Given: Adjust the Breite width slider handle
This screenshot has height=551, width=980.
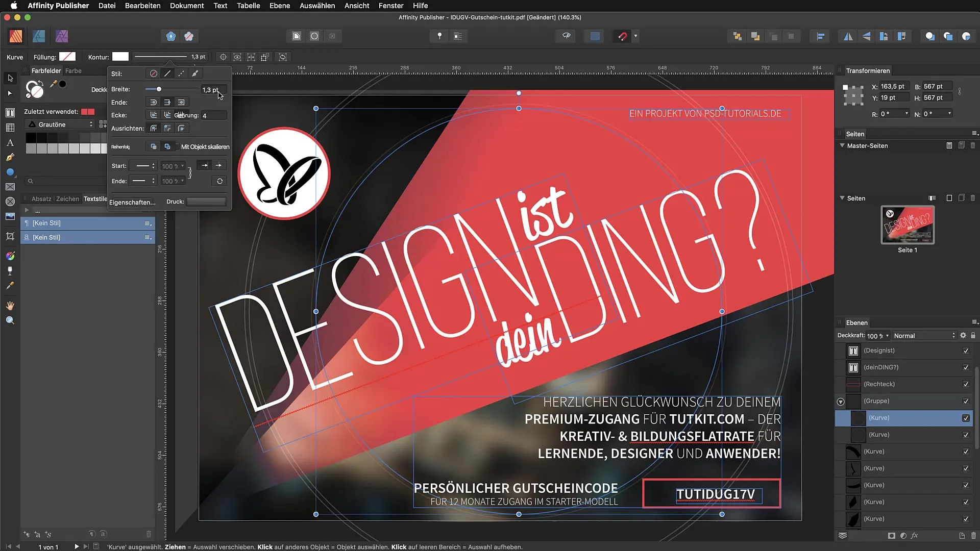Looking at the screenshot, I should click(159, 89).
